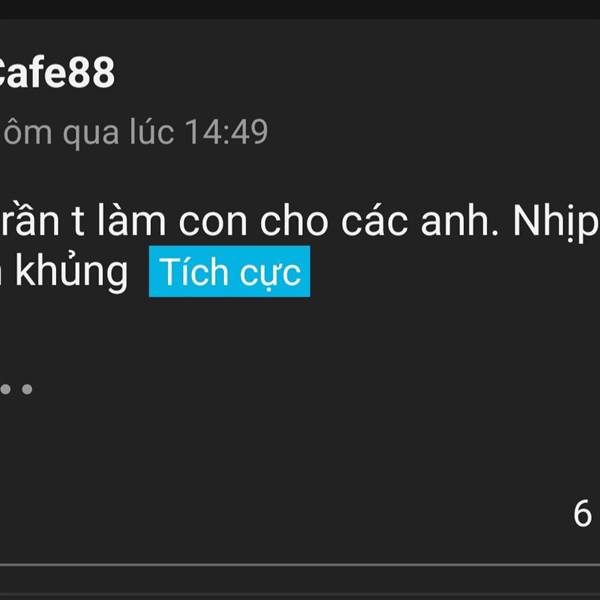Viewport: 600px width, 600px height.
Task: Click the word "Nhịp" in the post
Action: click(x=556, y=221)
